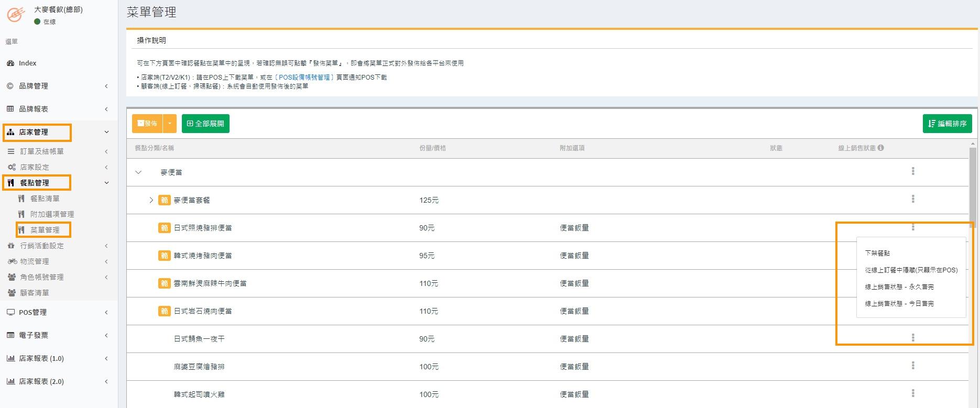
Task: Open three-dot menu for 麥便當套餐 row
Action: (912, 199)
